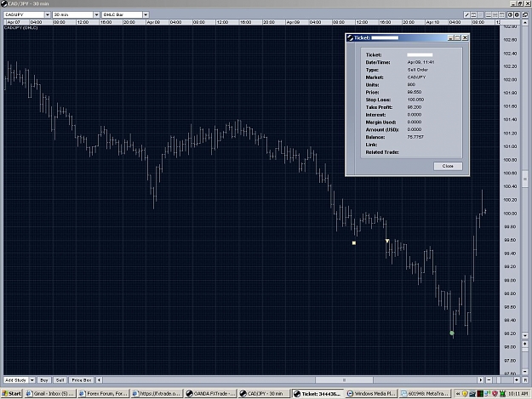Click the Sell button below chart
Screen dimensions: 532x399
pyautogui.click(x=60, y=380)
